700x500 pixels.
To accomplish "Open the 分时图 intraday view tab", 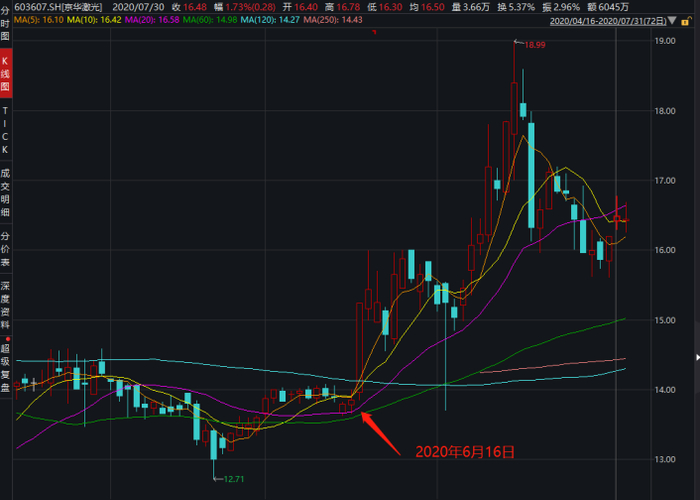I will (5, 23).
